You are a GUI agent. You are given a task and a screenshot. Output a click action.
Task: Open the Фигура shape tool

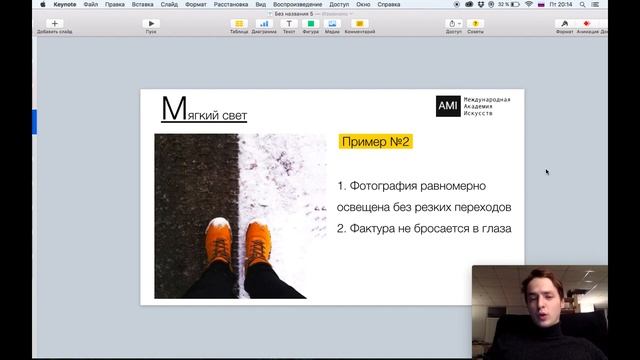coord(311,24)
